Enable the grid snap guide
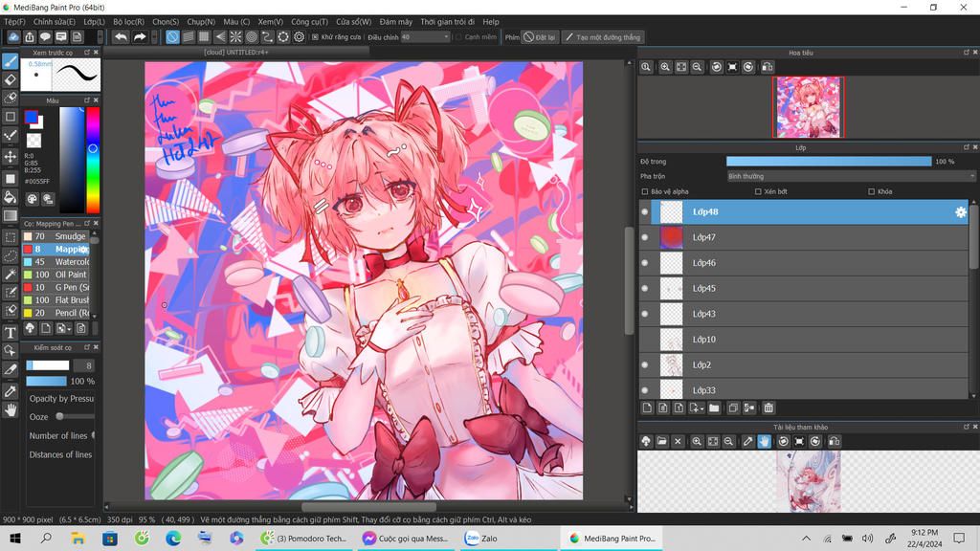980x551 pixels. 204,37
